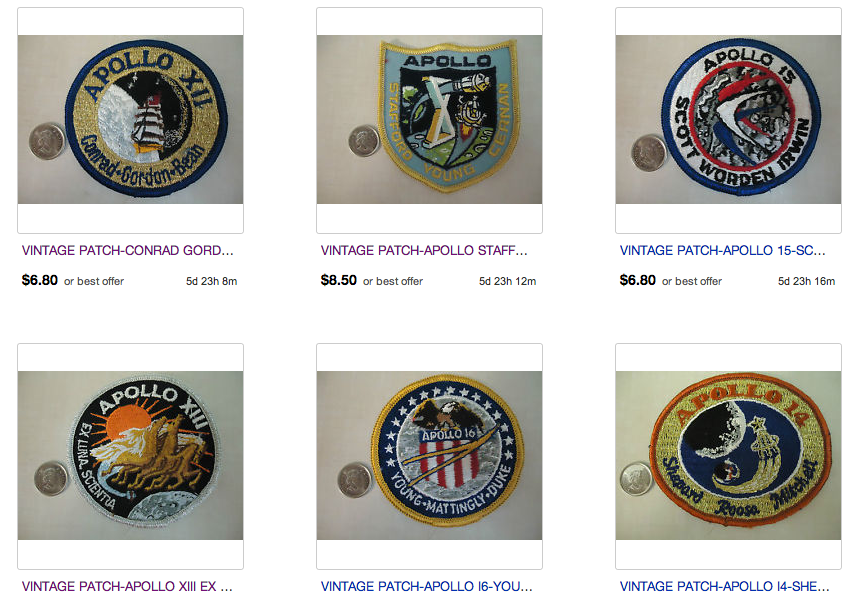853x602 pixels.
Task: Open listing VINTAGE PATCH-CONRAD GORD...
Action: coord(127,251)
